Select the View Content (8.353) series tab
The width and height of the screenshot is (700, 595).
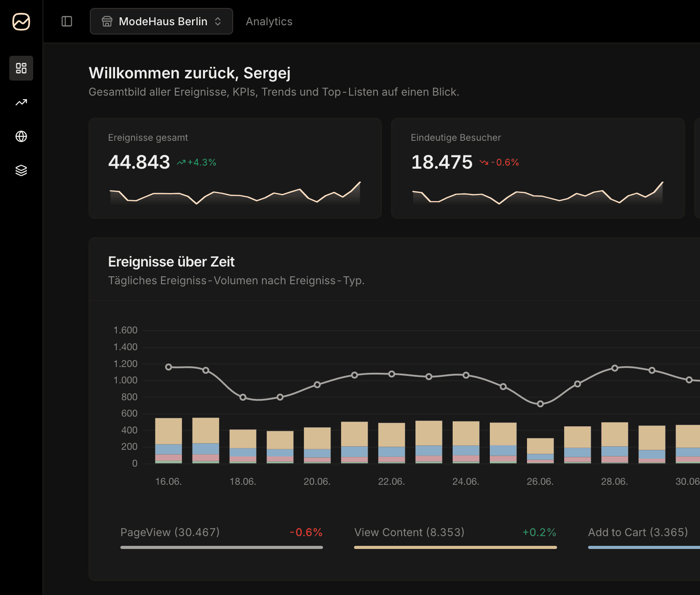tap(455, 537)
